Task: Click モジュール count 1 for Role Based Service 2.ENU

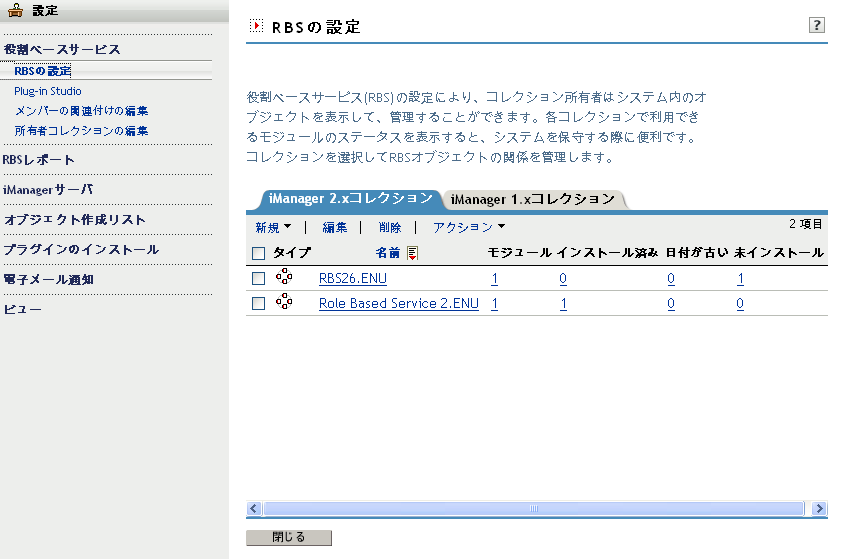Action: click(x=495, y=304)
